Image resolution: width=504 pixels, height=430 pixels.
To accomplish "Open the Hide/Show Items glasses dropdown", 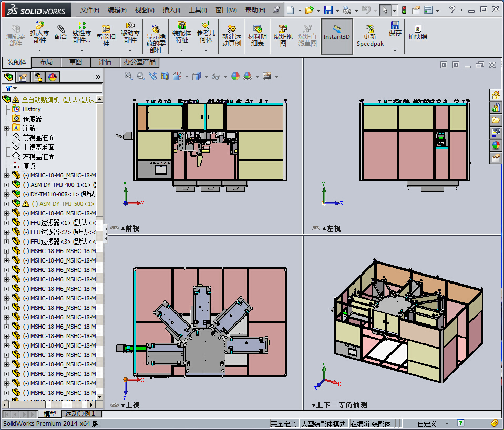I will click(225, 77).
